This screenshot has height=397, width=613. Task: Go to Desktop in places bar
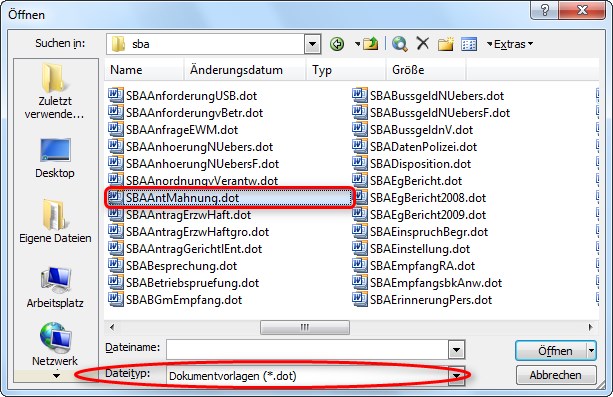pos(55,158)
